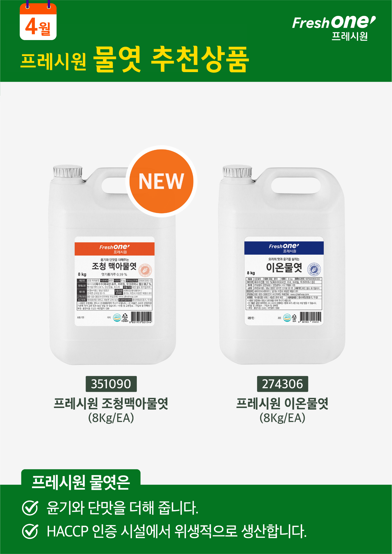Click the cap of the left jug
The width and height of the screenshot is (392, 554).
click(x=68, y=172)
